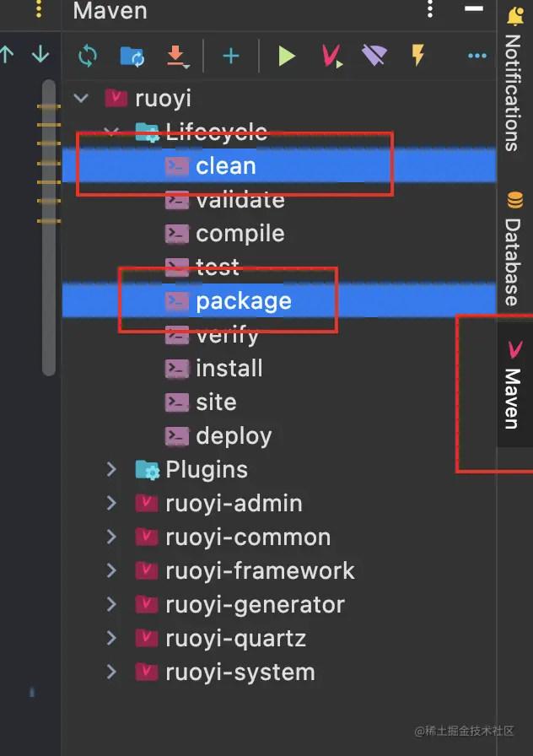Screen dimensions: 533x756
Task: Open the Database tool window tab
Action: [x=513, y=250]
